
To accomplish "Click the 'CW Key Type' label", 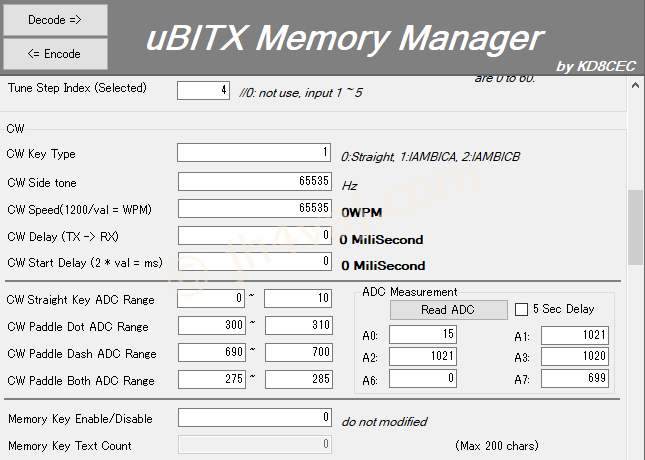I will [41, 154].
